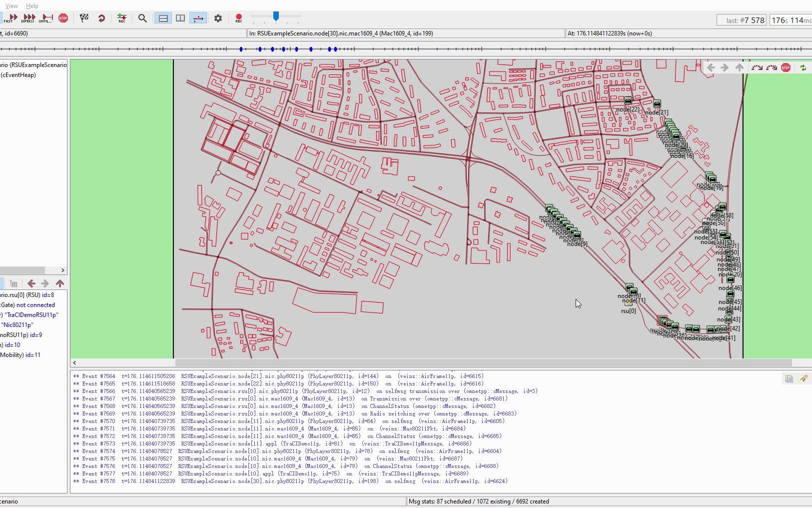Screen dimensions: 812x508
Task: Rebuild network with red circular arrow
Action: click(101, 18)
